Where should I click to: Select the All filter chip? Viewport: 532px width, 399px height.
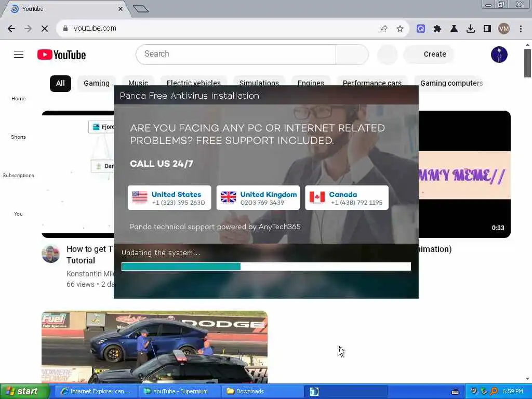[x=60, y=84]
